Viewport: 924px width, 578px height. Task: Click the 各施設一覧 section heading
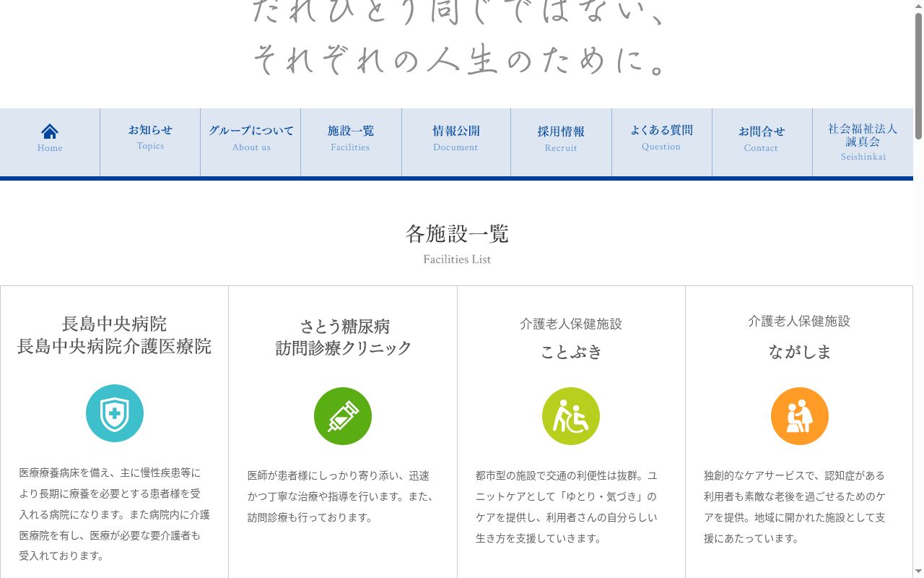tap(457, 233)
